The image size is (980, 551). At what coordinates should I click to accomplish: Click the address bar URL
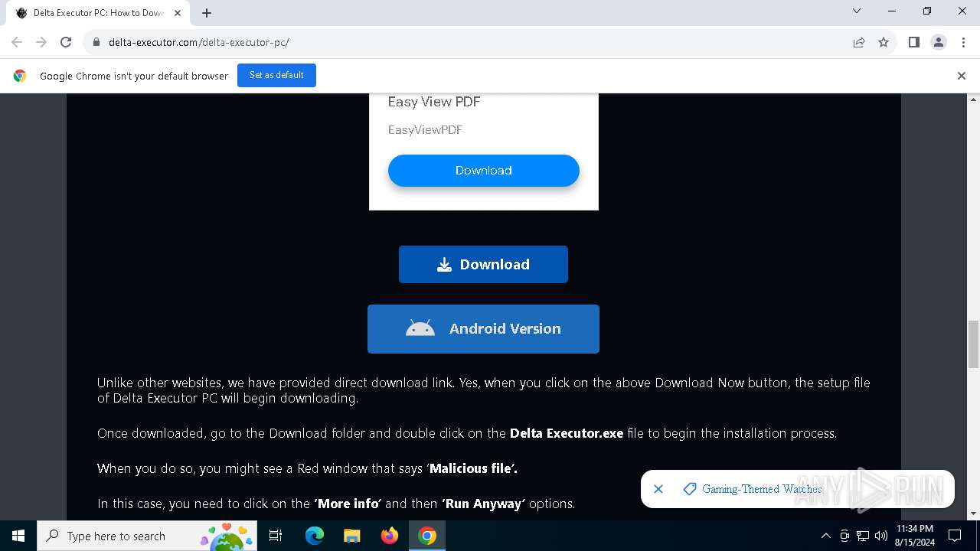click(198, 42)
